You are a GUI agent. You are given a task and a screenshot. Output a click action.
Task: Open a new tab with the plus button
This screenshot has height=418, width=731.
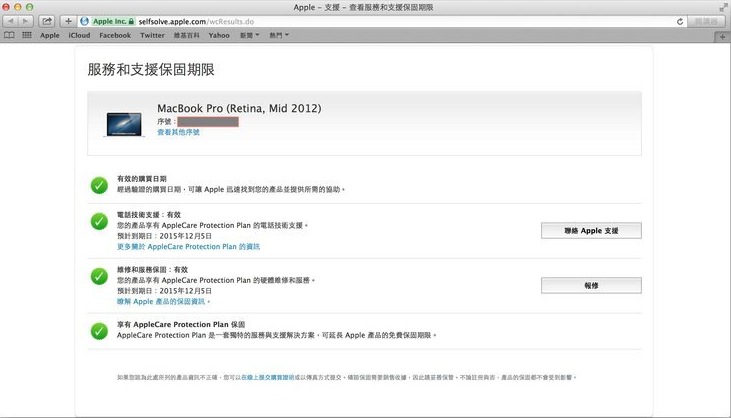pyautogui.click(x=722, y=37)
